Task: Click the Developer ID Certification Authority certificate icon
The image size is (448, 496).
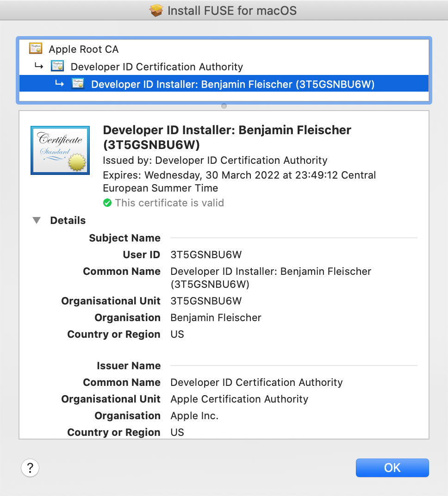Action: pyautogui.click(x=57, y=67)
